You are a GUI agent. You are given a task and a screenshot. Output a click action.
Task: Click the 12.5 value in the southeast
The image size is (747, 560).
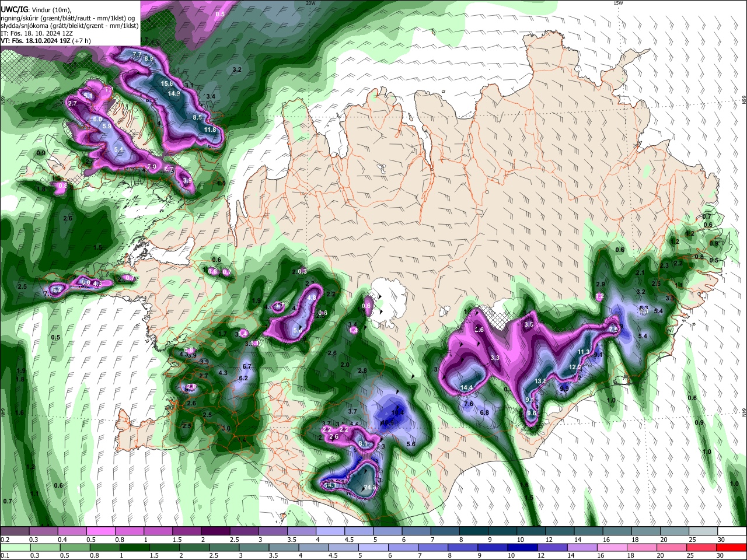click(x=575, y=367)
